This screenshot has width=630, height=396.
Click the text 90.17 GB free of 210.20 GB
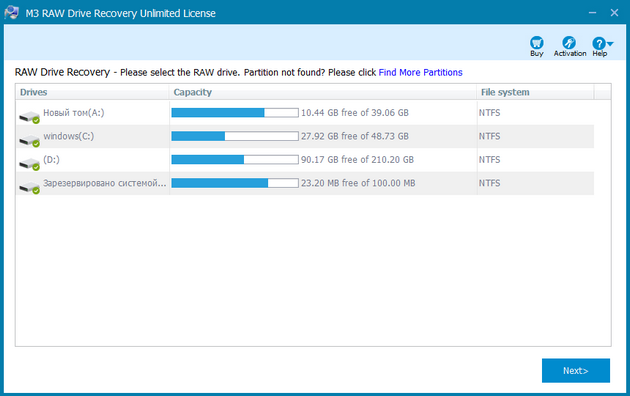pos(357,160)
